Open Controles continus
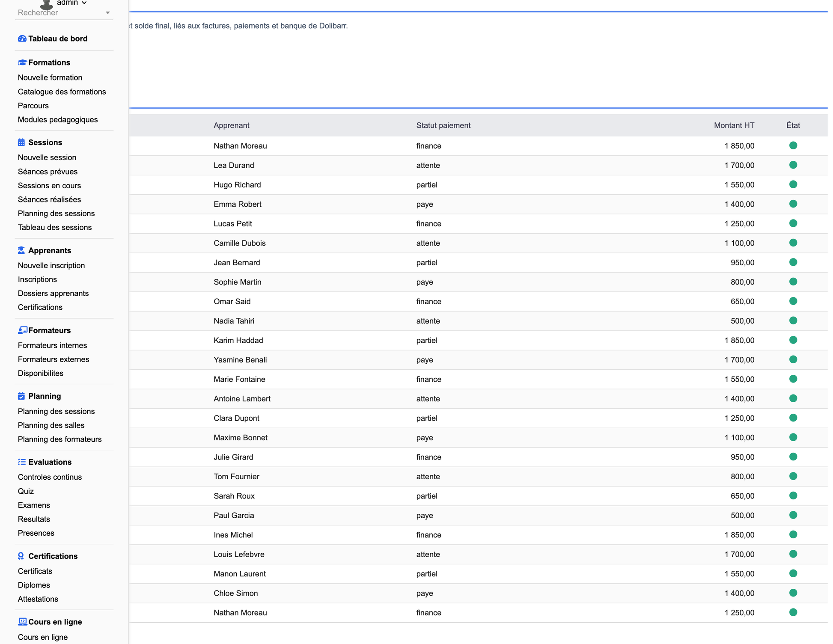The image size is (833, 644). (x=50, y=477)
